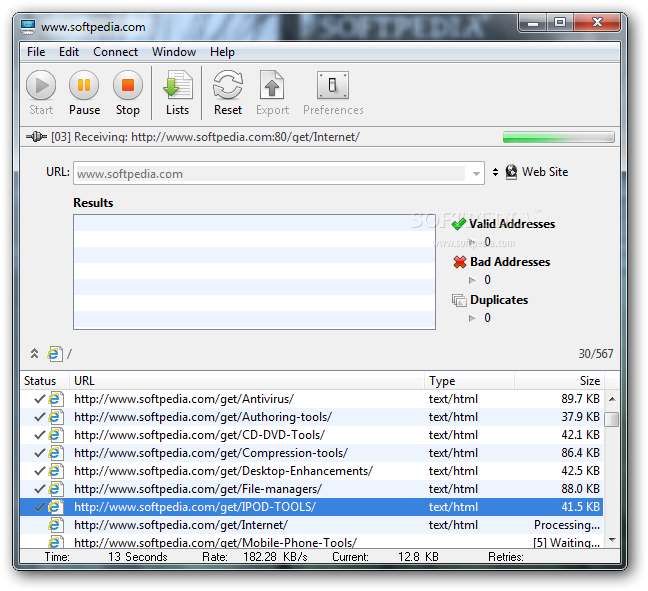This screenshot has width=648, height=591.
Task: Select the Desktop-Enhancements URL row
Action: point(312,471)
